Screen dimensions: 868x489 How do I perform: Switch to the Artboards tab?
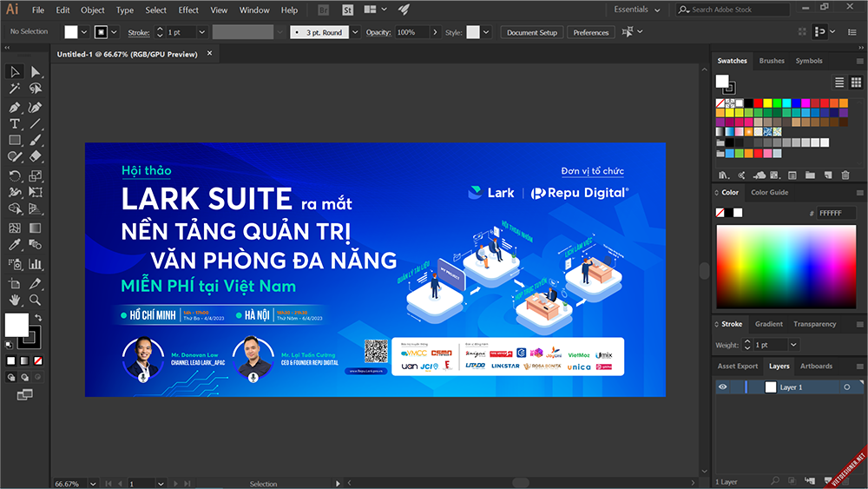816,366
